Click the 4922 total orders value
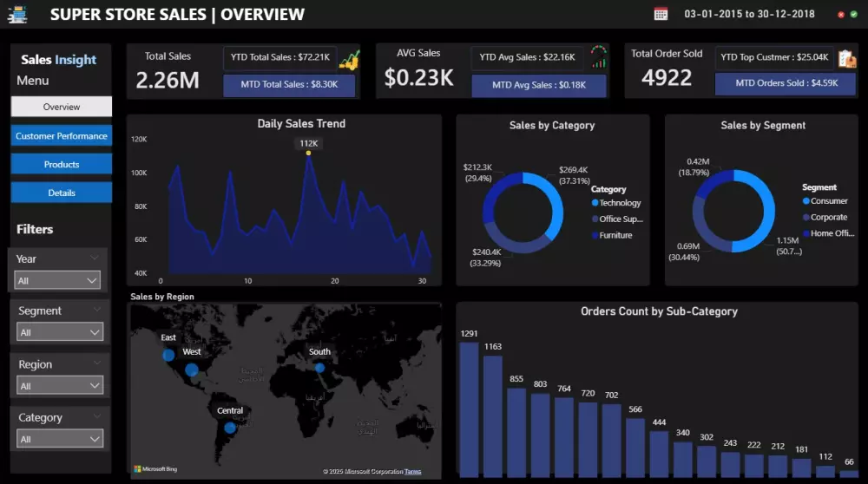This screenshot has height=484, width=868. click(667, 78)
